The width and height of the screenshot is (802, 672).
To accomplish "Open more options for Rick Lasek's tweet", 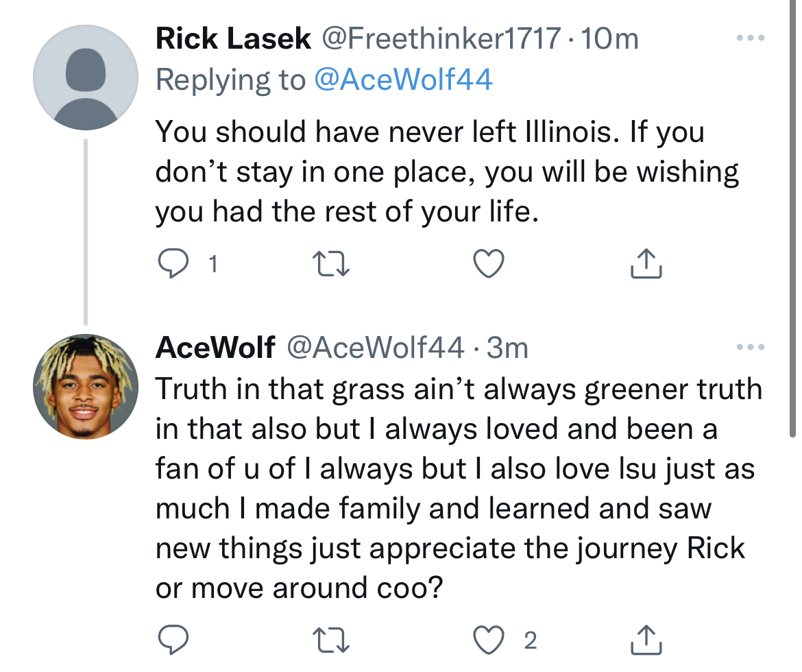I will tap(750, 38).
